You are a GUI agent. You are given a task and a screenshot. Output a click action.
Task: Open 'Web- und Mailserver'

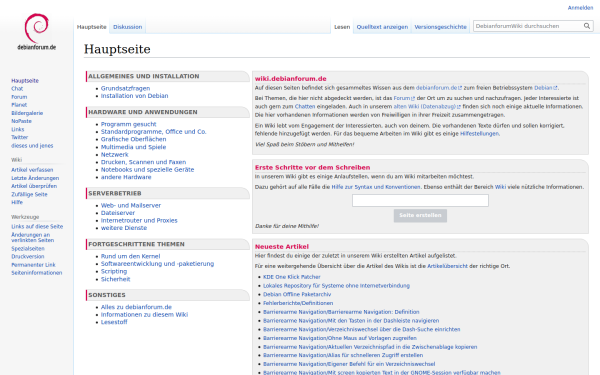click(131, 205)
